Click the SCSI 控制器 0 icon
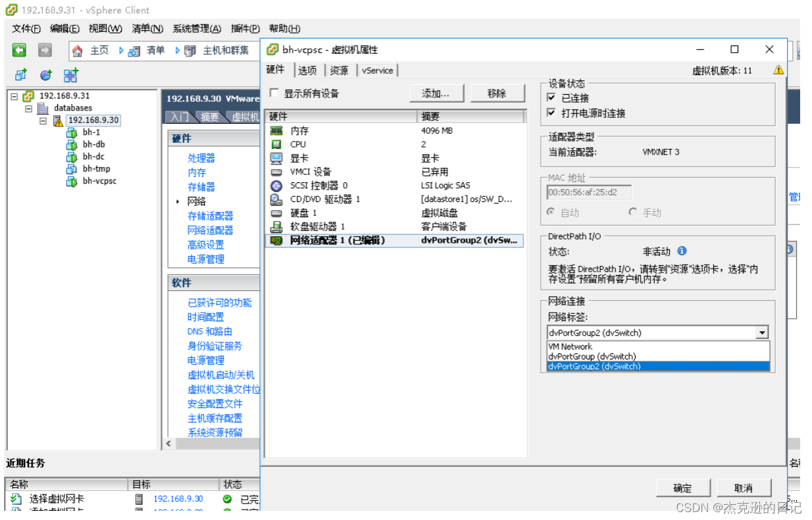Image resolution: width=812 pixels, height=520 pixels. pyautogui.click(x=277, y=186)
